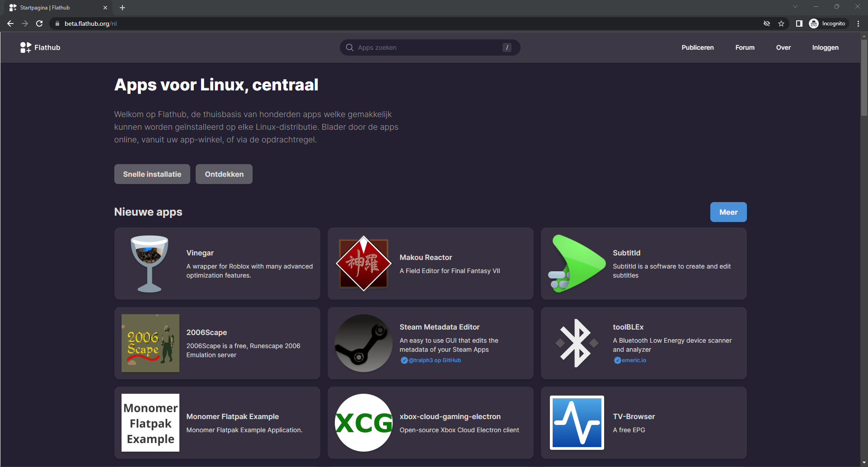Reload the page in browser
Image resolution: width=868 pixels, height=467 pixels.
[39, 24]
